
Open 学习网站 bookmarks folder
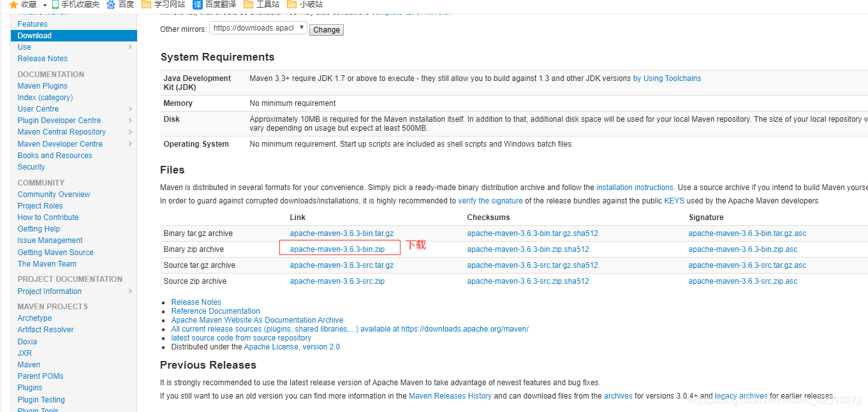(x=163, y=4)
